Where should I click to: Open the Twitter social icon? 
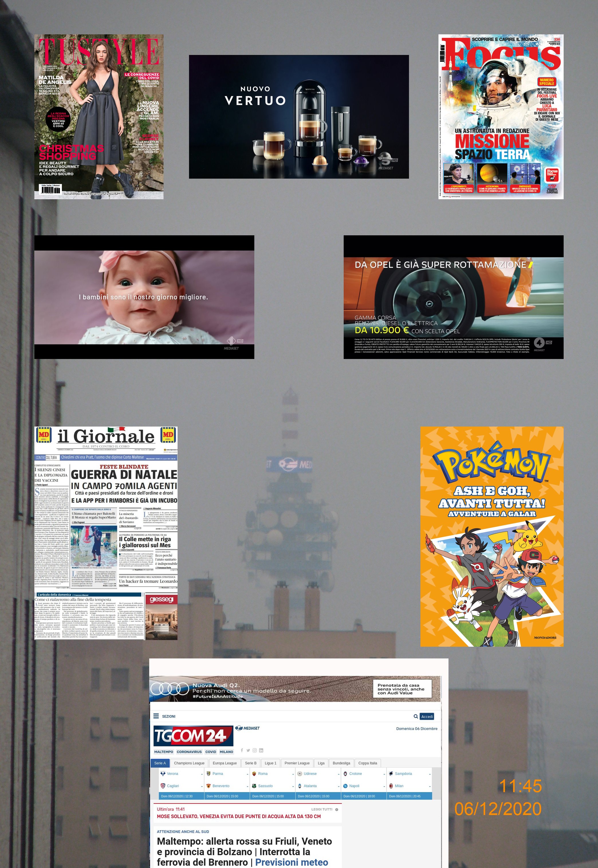pyautogui.click(x=248, y=750)
